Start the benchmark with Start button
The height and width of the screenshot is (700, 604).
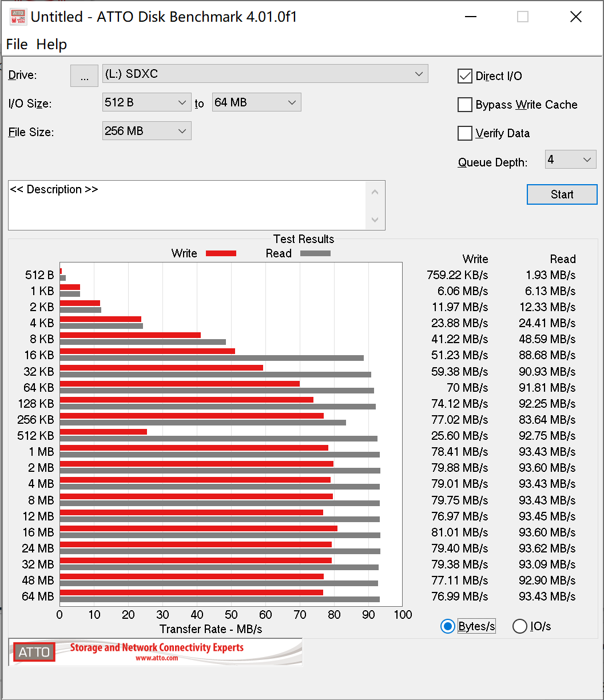(562, 194)
